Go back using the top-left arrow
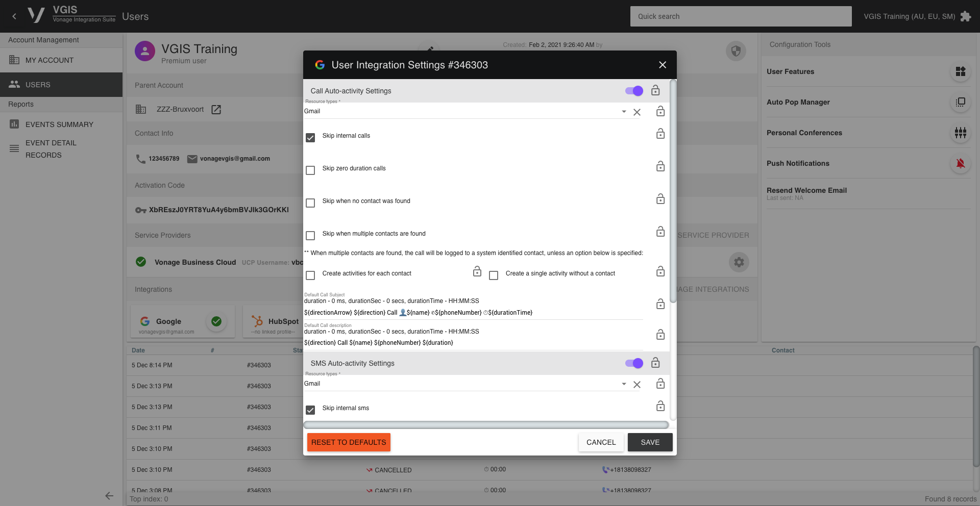980x506 pixels. click(14, 16)
